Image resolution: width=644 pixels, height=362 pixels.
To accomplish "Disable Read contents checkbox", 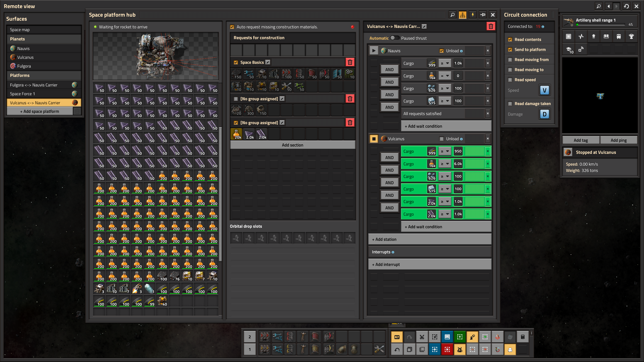I will (510, 39).
